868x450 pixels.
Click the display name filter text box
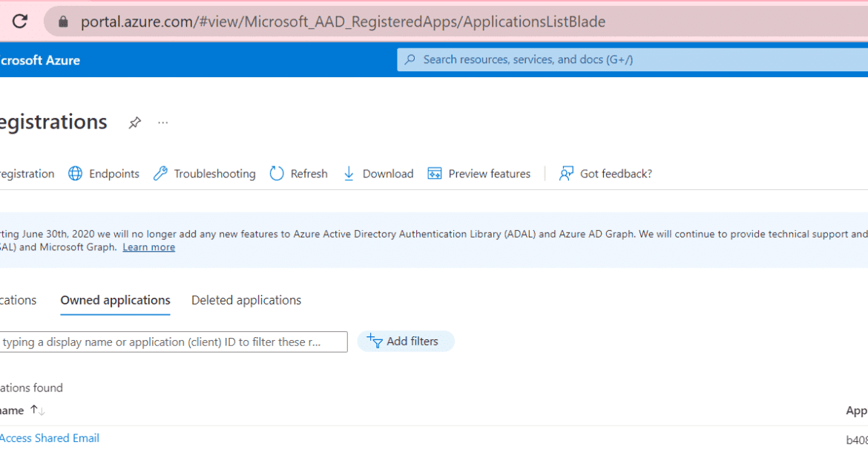[174, 342]
